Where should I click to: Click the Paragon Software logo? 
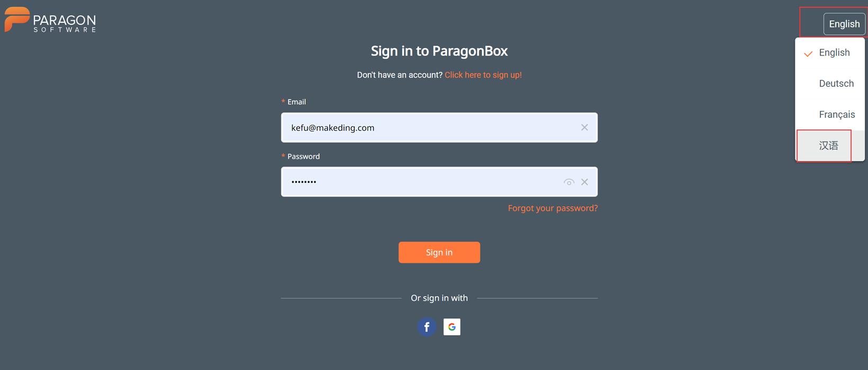pyautogui.click(x=50, y=21)
